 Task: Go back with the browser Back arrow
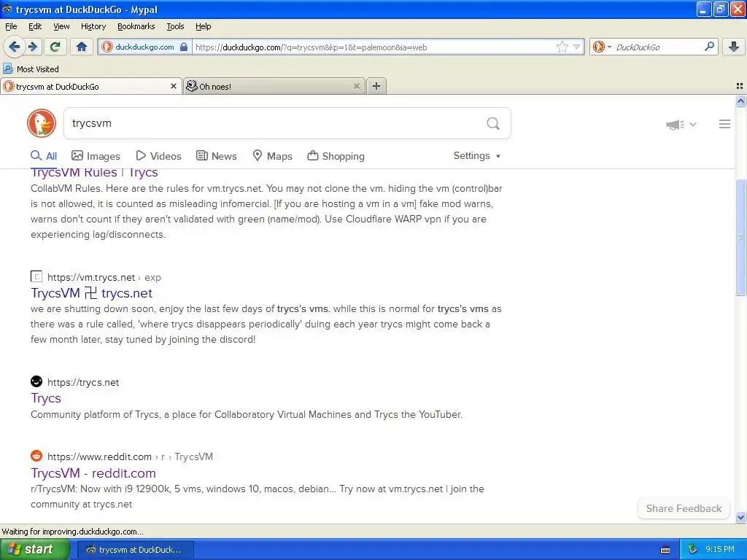15,47
